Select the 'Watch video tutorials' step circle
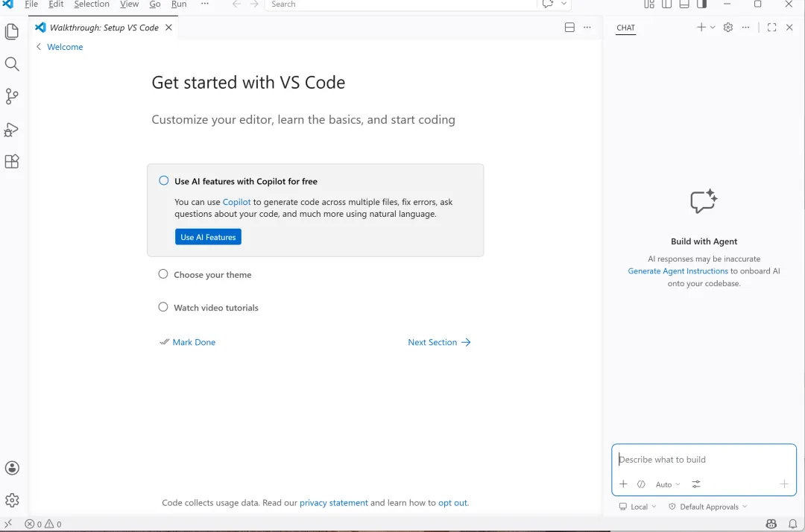Image resolution: width=805 pixels, height=532 pixels. [162, 307]
